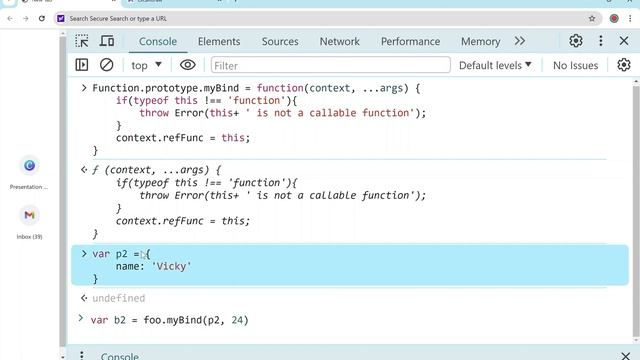Click the browser back arrow
640x360 pixels.
coord(10,18)
